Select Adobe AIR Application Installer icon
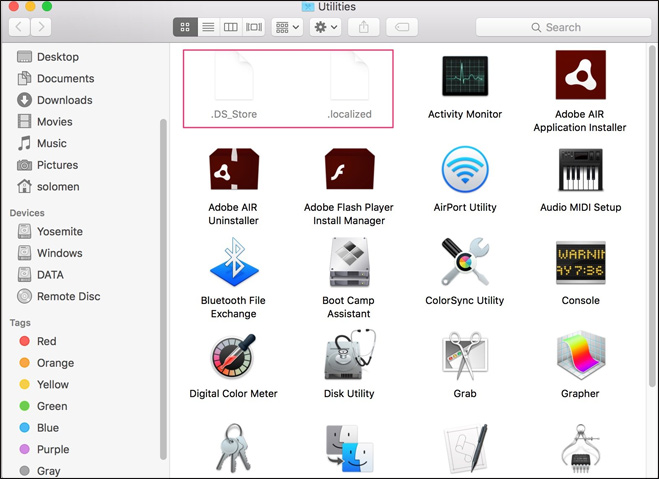This screenshot has width=659, height=479. (580, 75)
